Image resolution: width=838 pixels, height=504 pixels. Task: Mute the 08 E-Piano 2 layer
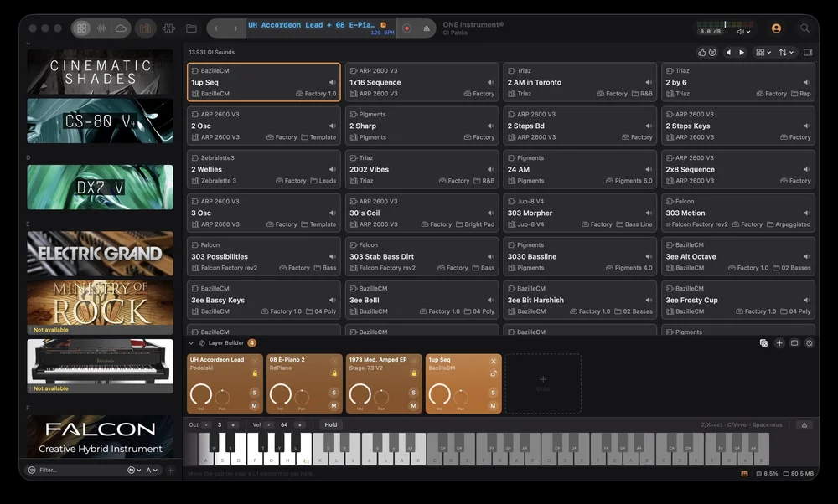[334, 406]
